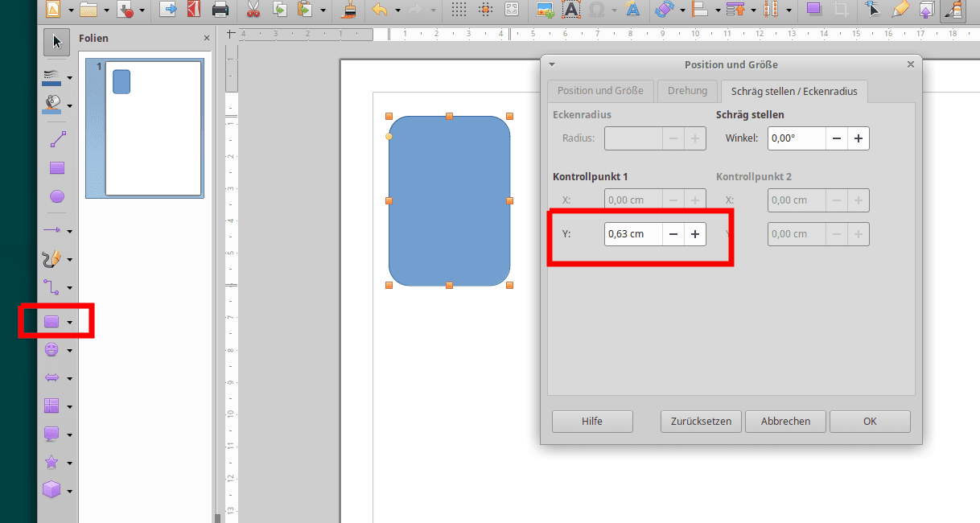Click the Export arrow icon
The width and height of the screenshot is (980, 523).
pyautogui.click(x=168, y=10)
